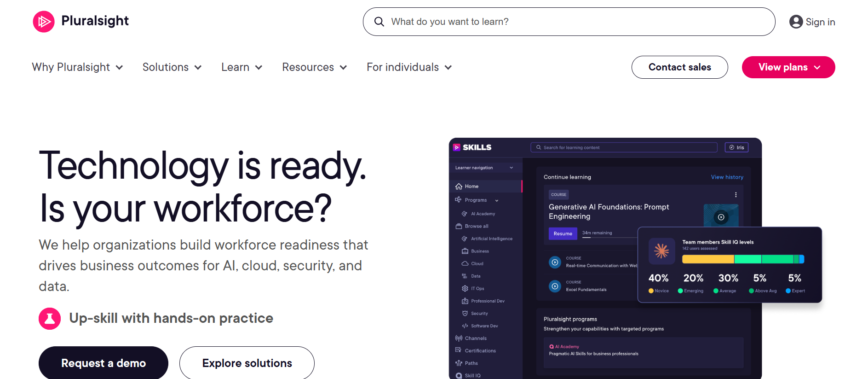Click the Data icon in sidebar
Screen dimensions: 868x379
pyautogui.click(x=465, y=276)
